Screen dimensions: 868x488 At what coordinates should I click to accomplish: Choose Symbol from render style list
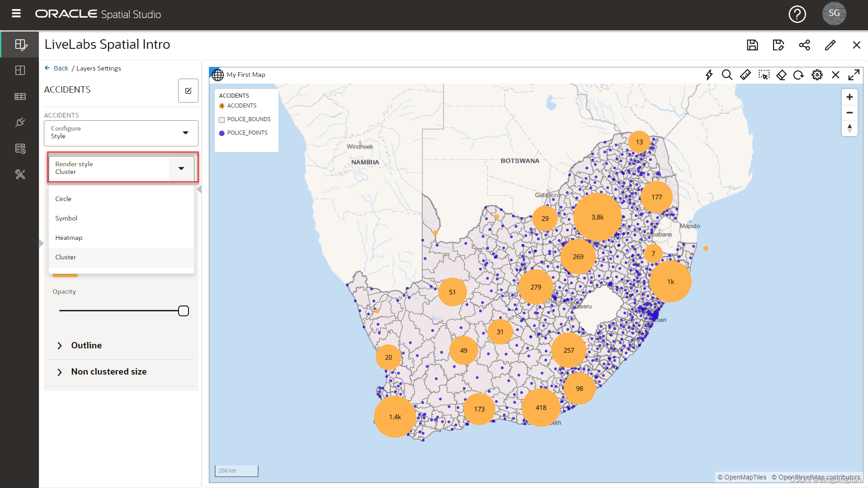(66, 218)
